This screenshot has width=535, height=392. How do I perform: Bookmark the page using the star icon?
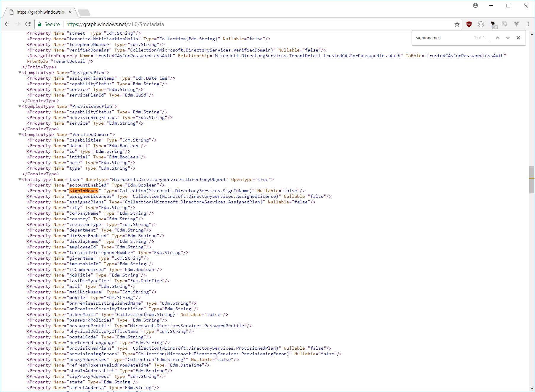(457, 24)
